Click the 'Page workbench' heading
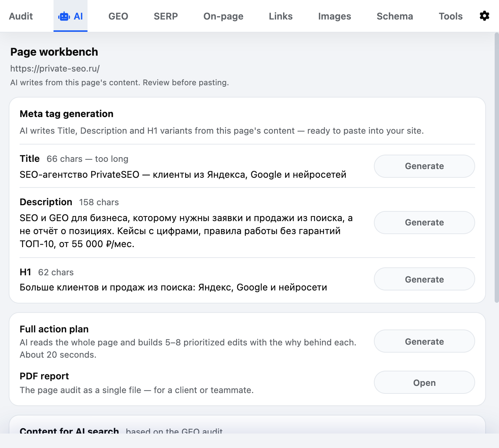This screenshot has height=448, width=499. pyautogui.click(x=54, y=52)
